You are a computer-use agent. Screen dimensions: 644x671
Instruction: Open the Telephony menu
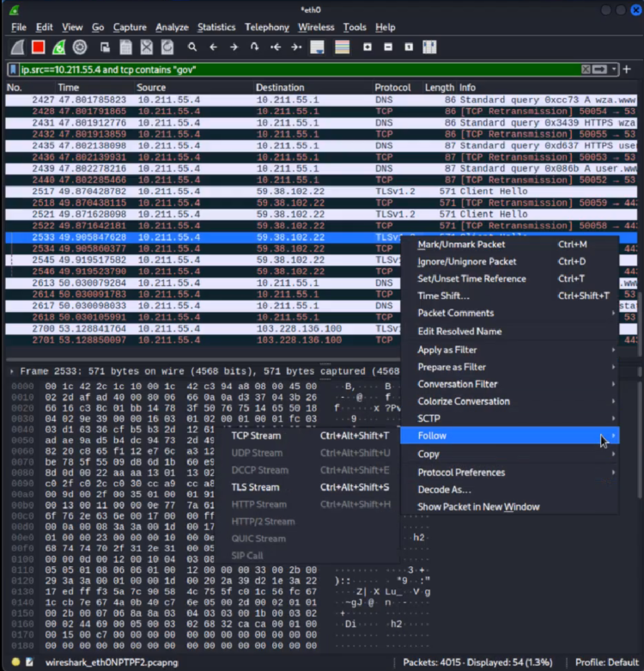point(267,27)
